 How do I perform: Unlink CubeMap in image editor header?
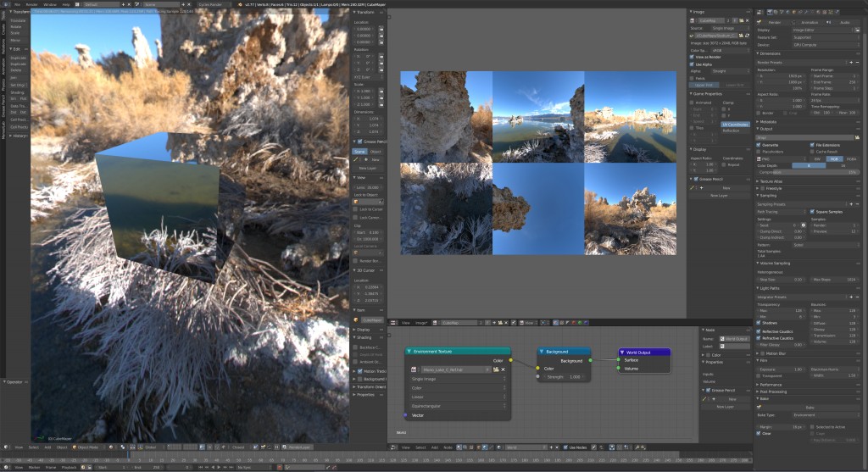pyautogui.click(x=507, y=323)
